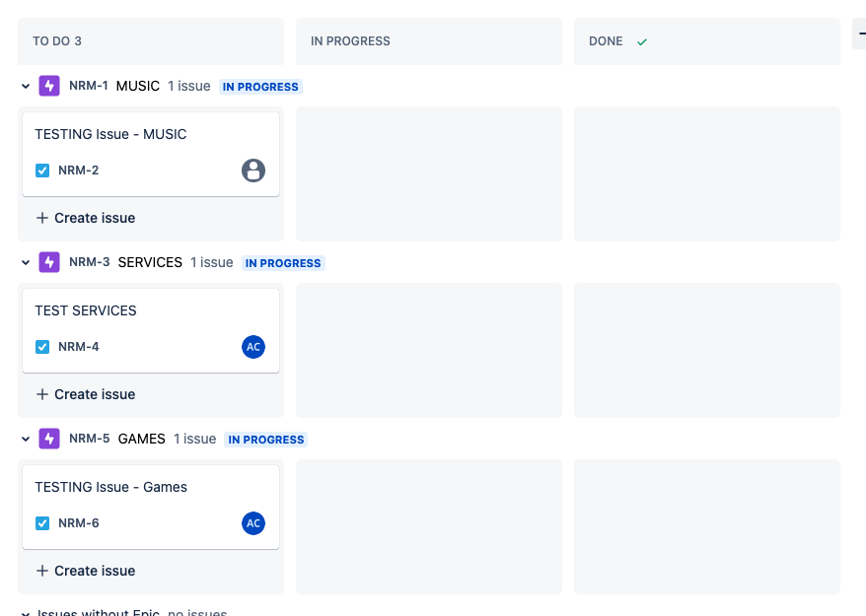Click the task type icon beside NRM-6
The width and height of the screenshot is (866, 616).
point(42,523)
